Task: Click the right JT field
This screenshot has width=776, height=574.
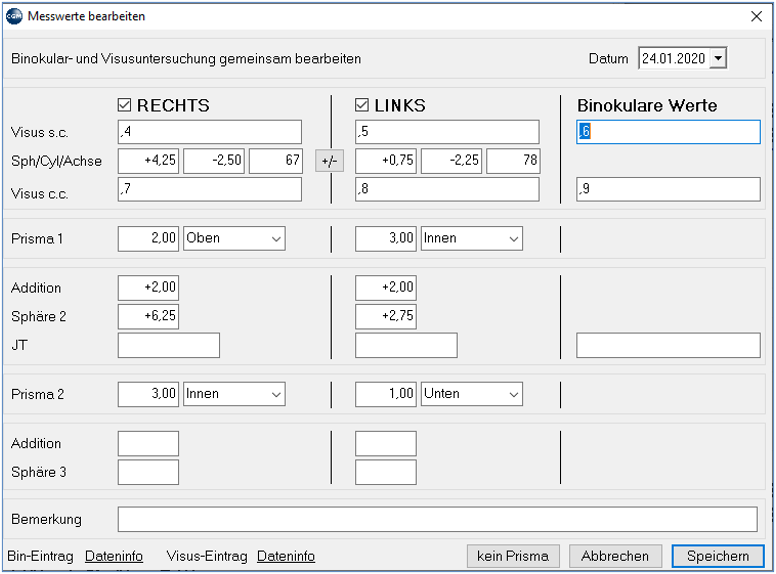Action: coord(169,345)
